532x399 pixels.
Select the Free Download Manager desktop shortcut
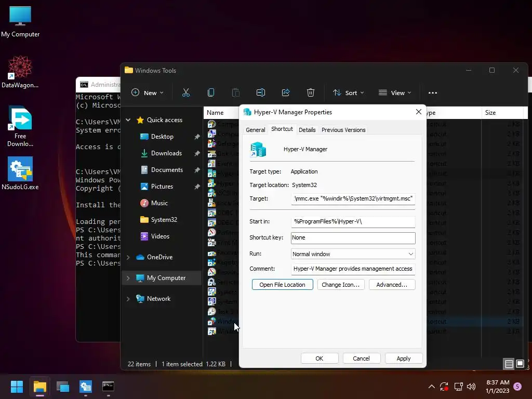click(20, 127)
